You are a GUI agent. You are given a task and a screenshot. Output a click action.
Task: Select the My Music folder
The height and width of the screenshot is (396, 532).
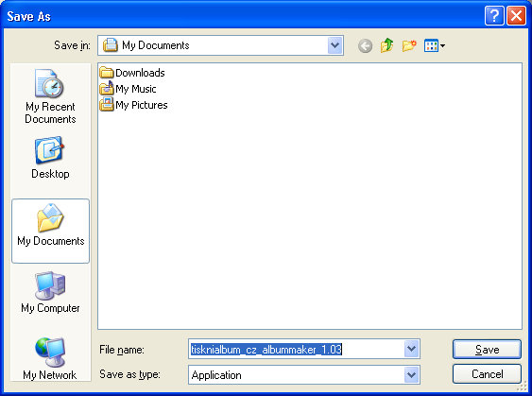[128, 89]
